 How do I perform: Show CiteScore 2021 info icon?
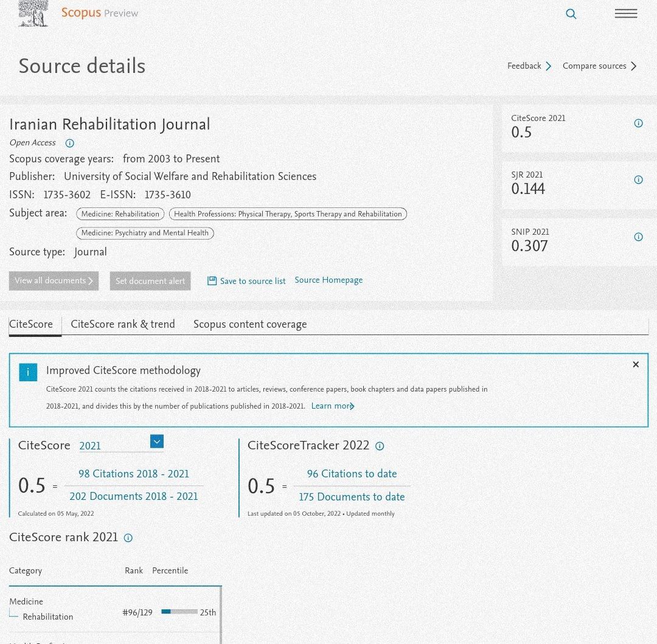[638, 123]
